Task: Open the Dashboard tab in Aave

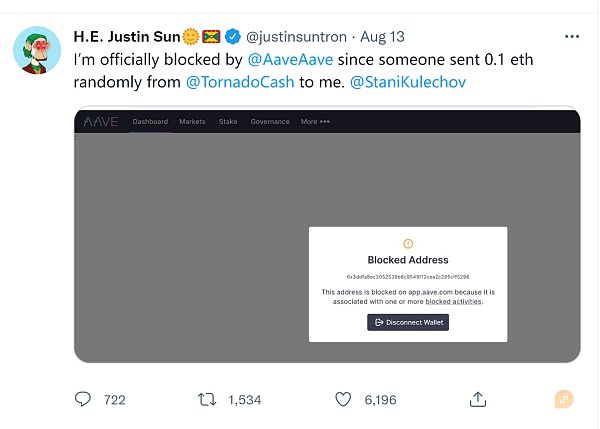Action: [150, 122]
